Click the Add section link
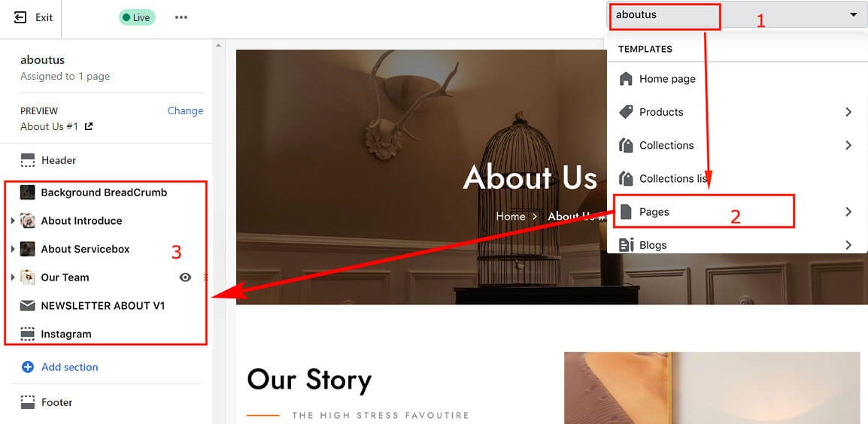This screenshot has width=868, height=424. pyautogui.click(x=70, y=367)
